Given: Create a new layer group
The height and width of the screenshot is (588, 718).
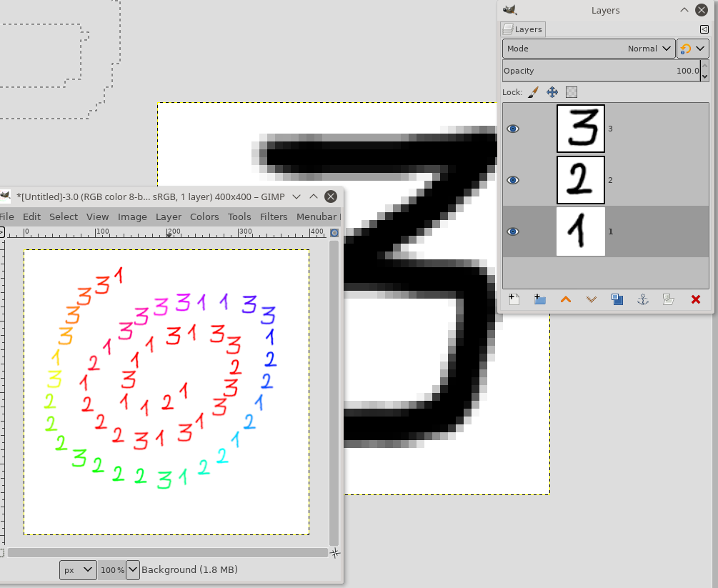Looking at the screenshot, I should click(540, 299).
